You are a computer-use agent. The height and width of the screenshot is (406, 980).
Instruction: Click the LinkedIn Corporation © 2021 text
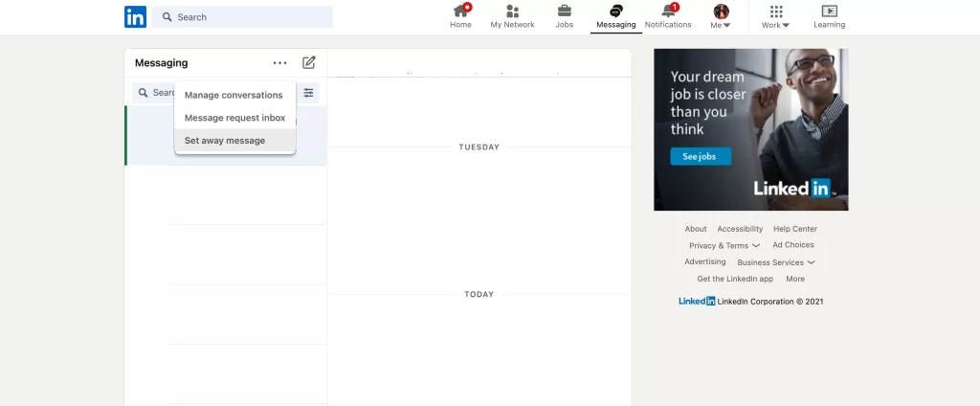click(x=770, y=302)
